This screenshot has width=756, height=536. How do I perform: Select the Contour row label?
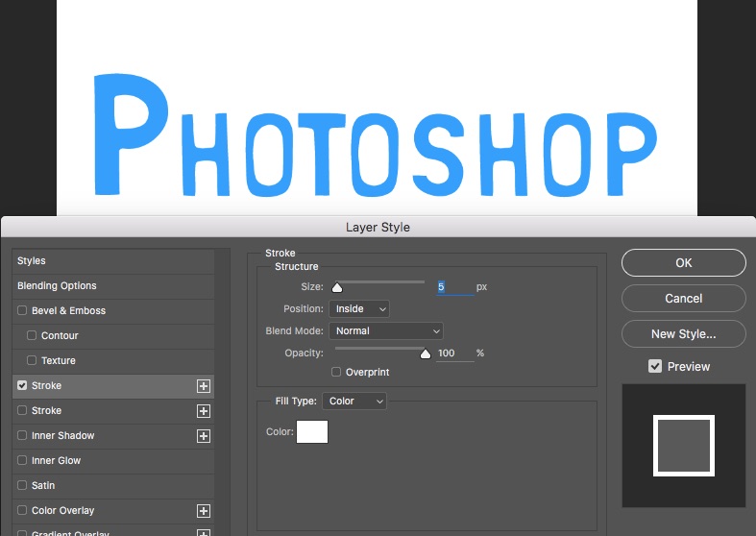tap(60, 336)
